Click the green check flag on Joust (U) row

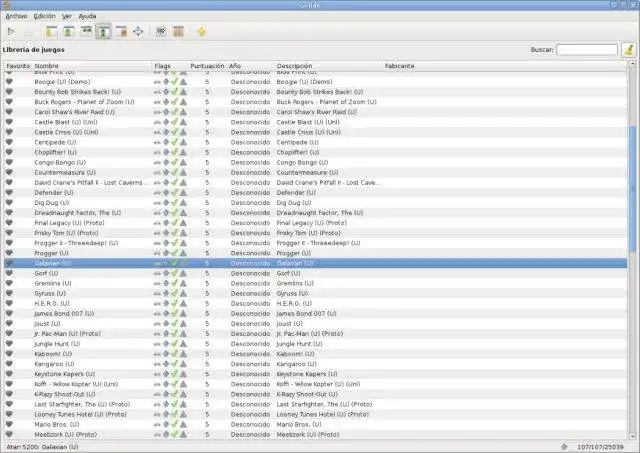[174, 324]
